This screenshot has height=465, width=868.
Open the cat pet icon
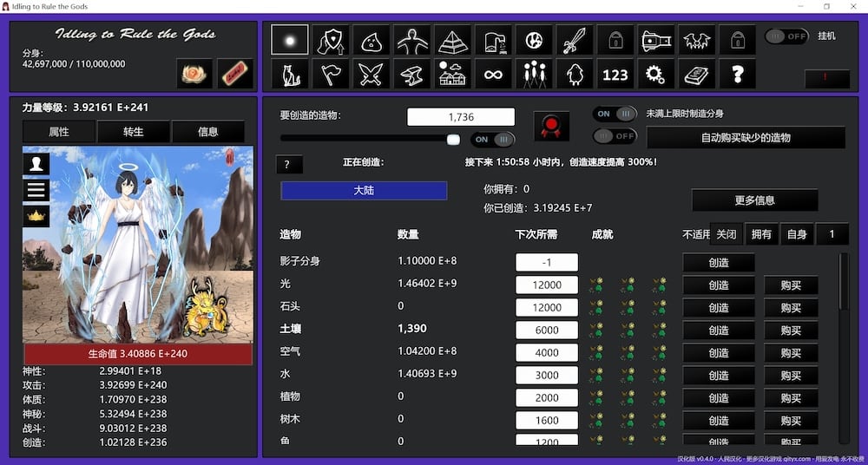pos(290,74)
